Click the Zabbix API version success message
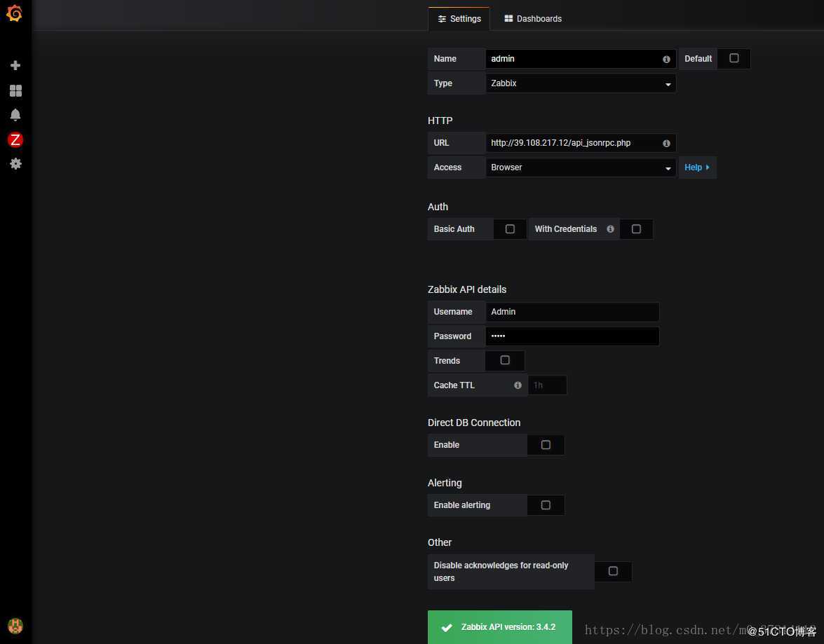 [x=500, y=627]
